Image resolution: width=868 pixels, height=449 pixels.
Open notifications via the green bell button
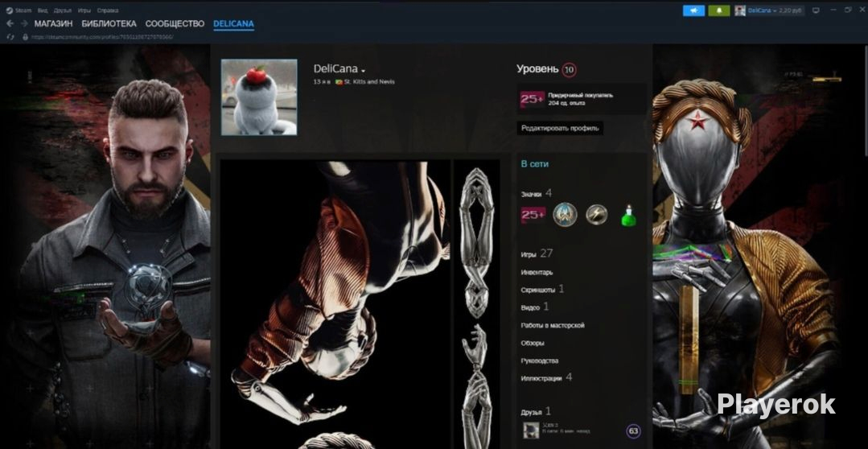tap(719, 10)
